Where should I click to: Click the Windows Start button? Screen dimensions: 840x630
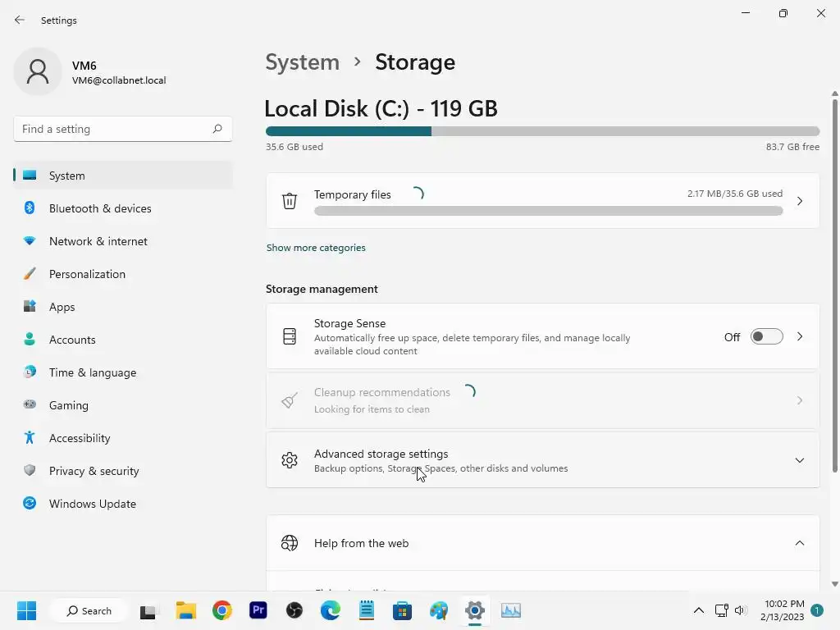point(26,610)
